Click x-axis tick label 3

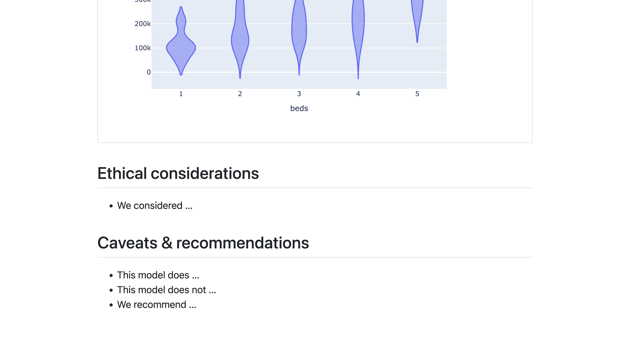pos(299,94)
